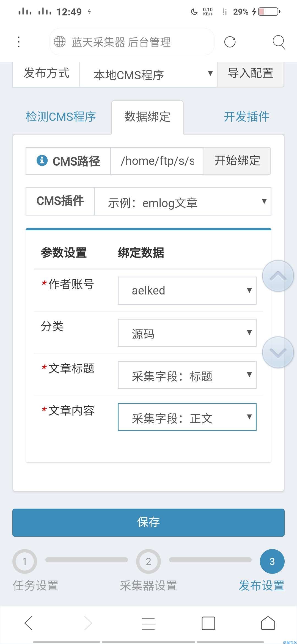Go back with the browser back arrow
Image resolution: width=297 pixels, height=644 pixels.
(29, 623)
